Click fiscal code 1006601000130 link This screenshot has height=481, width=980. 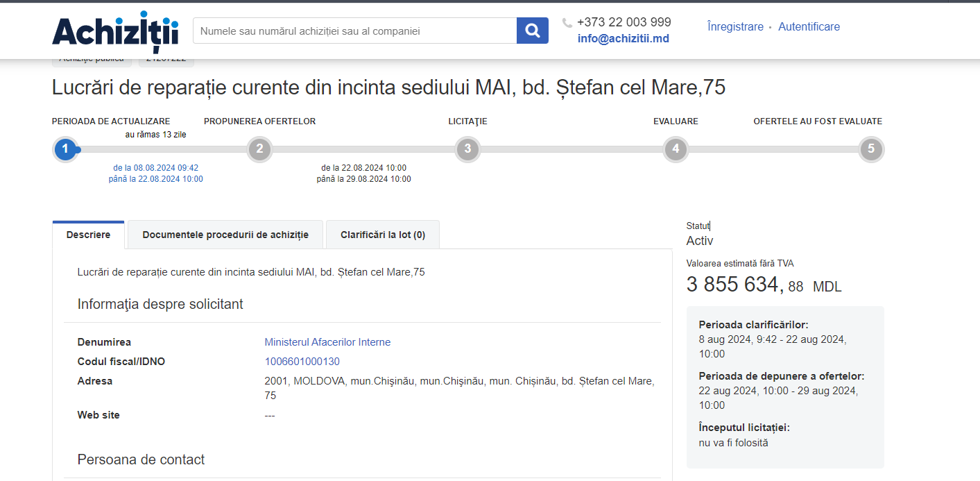(302, 362)
